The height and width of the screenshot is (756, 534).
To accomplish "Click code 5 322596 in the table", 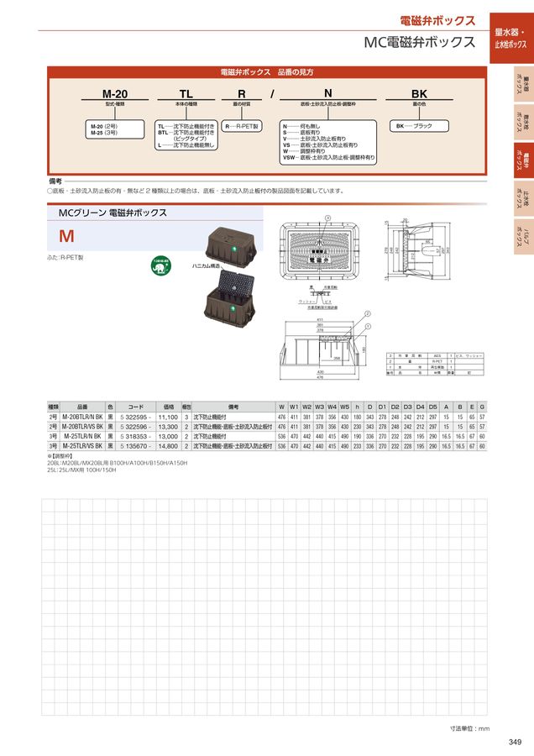I will click(x=135, y=427).
